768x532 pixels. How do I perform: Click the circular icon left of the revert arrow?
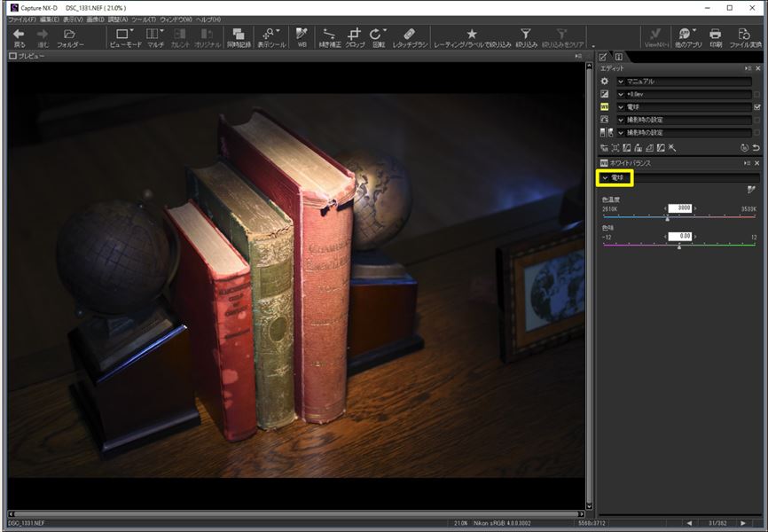(x=744, y=148)
